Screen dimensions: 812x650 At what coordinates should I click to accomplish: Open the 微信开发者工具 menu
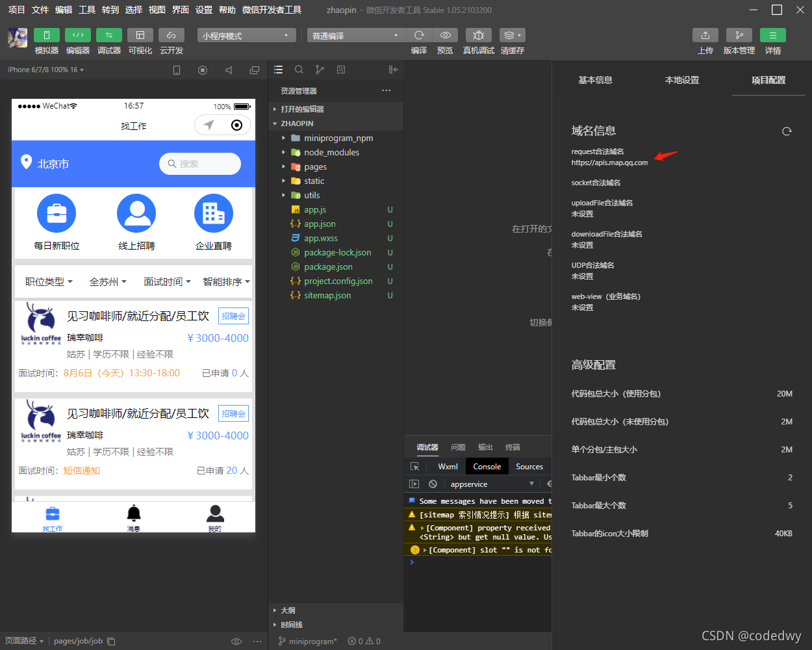272,10
